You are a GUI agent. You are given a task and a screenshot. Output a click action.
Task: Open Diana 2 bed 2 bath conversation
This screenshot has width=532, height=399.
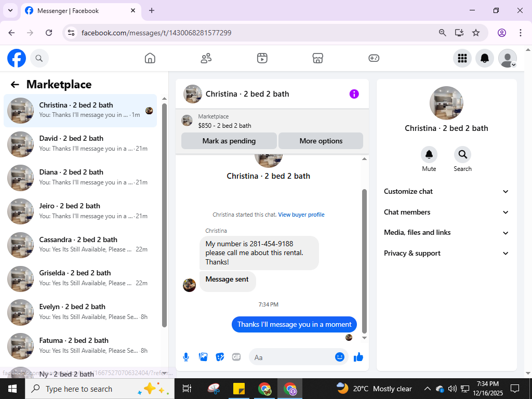[80, 178]
